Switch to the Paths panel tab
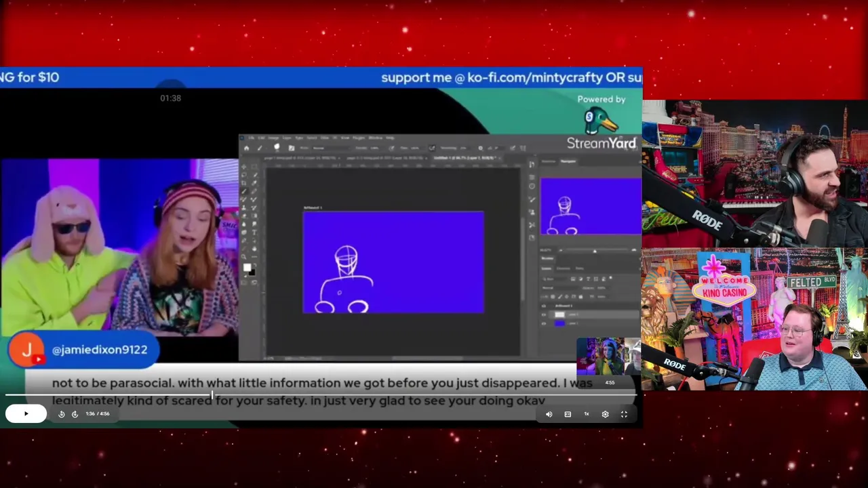The image size is (868, 488). pos(579,268)
